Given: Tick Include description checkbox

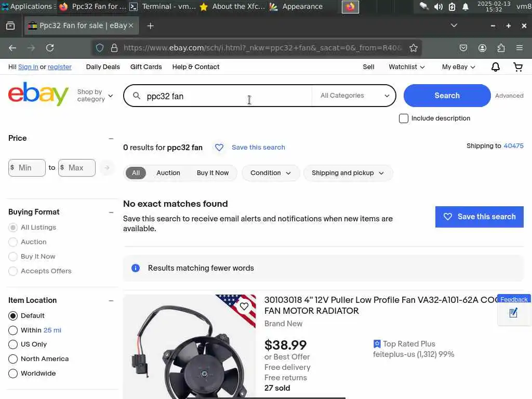Looking at the screenshot, I should (403, 118).
